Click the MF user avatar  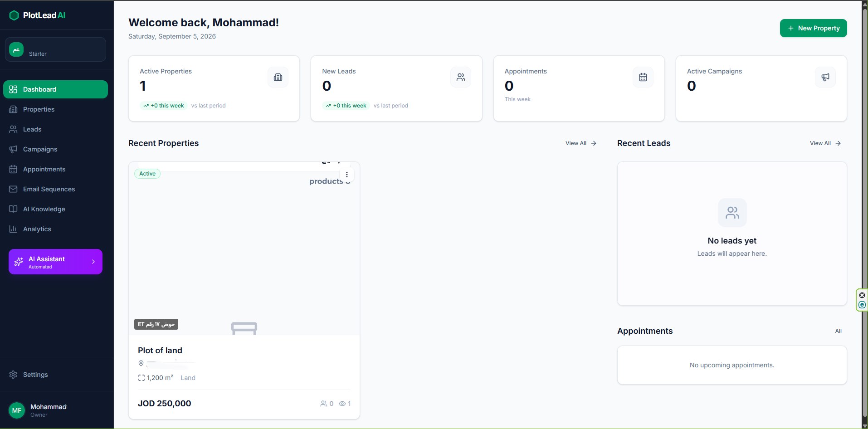pyautogui.click(x=17, y=410)
